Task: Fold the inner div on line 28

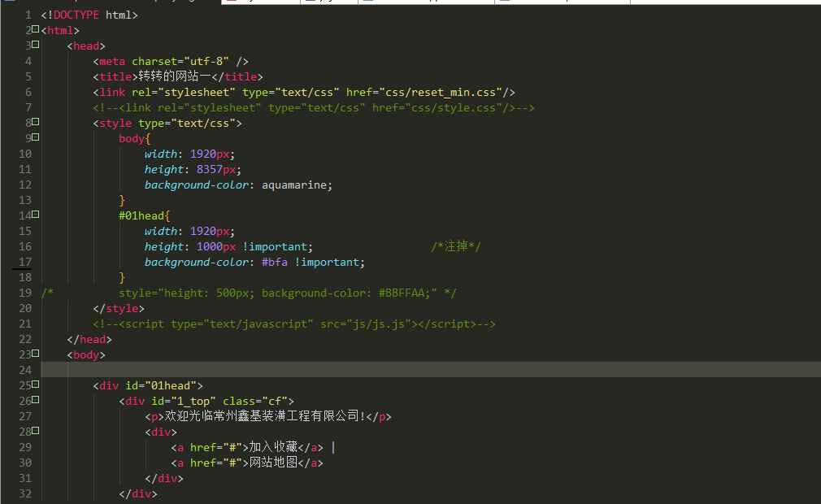Action: [35, 430]
